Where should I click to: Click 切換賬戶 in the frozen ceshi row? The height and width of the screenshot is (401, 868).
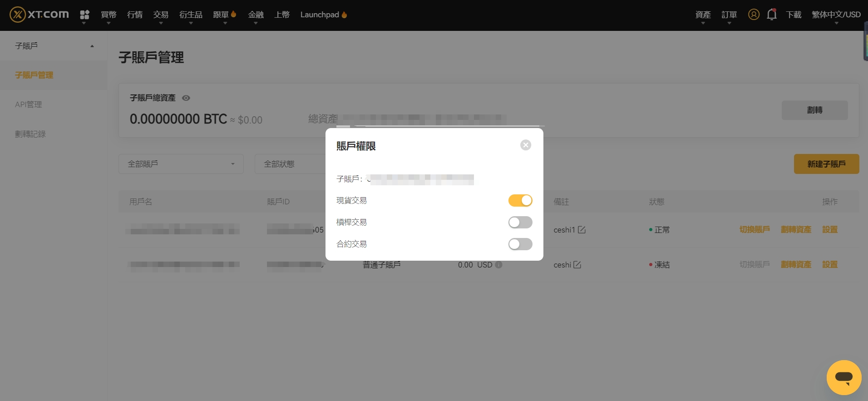tap(755, 265)
